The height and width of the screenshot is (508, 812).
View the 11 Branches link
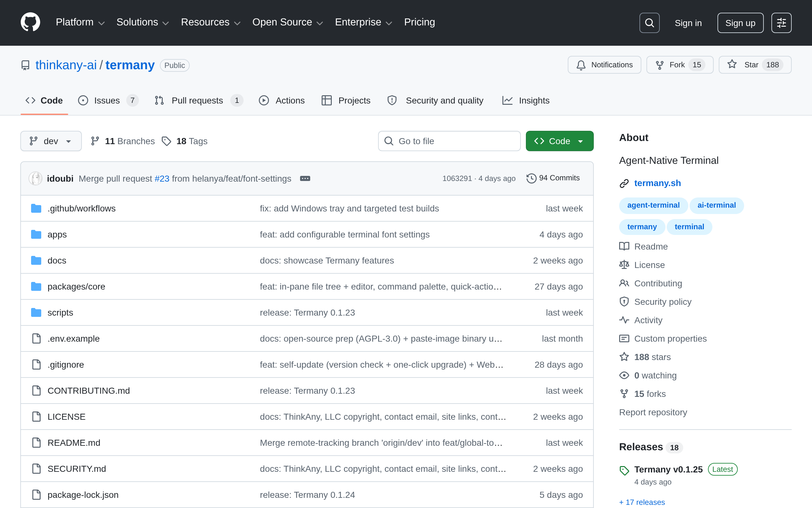click(123, 141)
